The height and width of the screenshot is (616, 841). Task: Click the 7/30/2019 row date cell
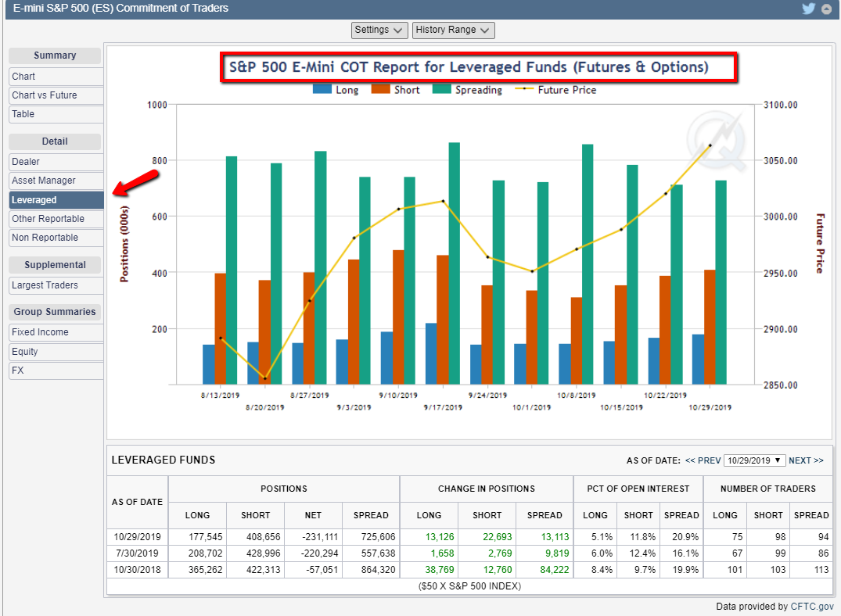click(x=138, y=553)
